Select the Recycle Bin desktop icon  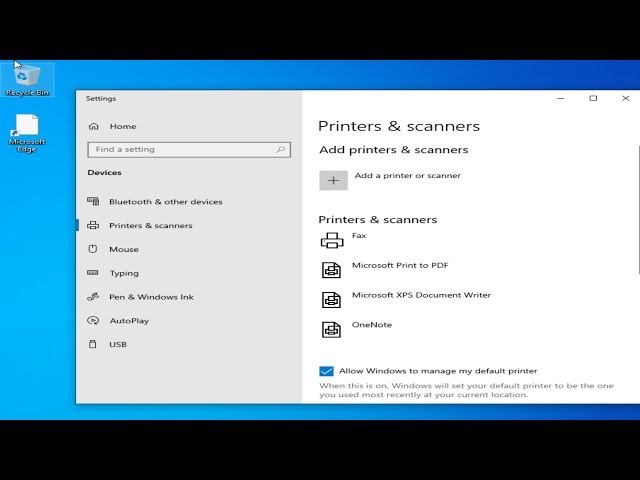[x=27, y=80]
